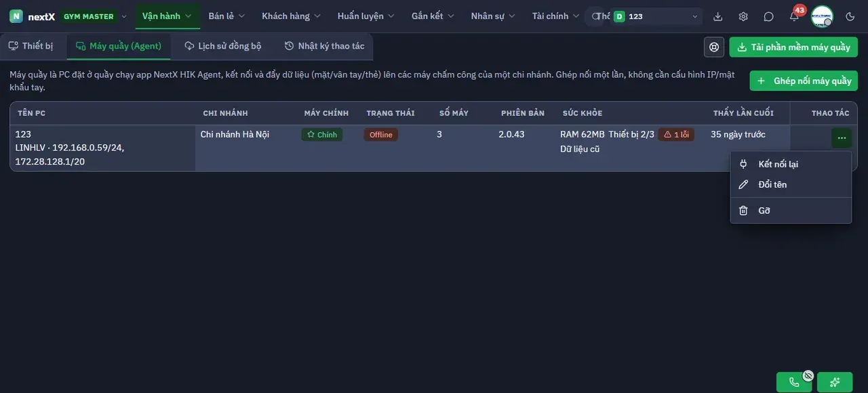The height and width of the screenshot is (393, 868).
Task: Switch to the Lịch sử đồng bộ tab
Action: click(223, 46)
